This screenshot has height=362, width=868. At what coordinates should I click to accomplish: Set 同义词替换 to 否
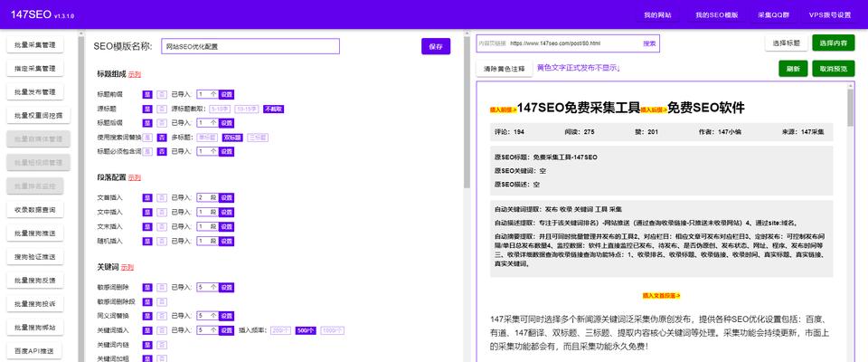(x=162, y=316)
